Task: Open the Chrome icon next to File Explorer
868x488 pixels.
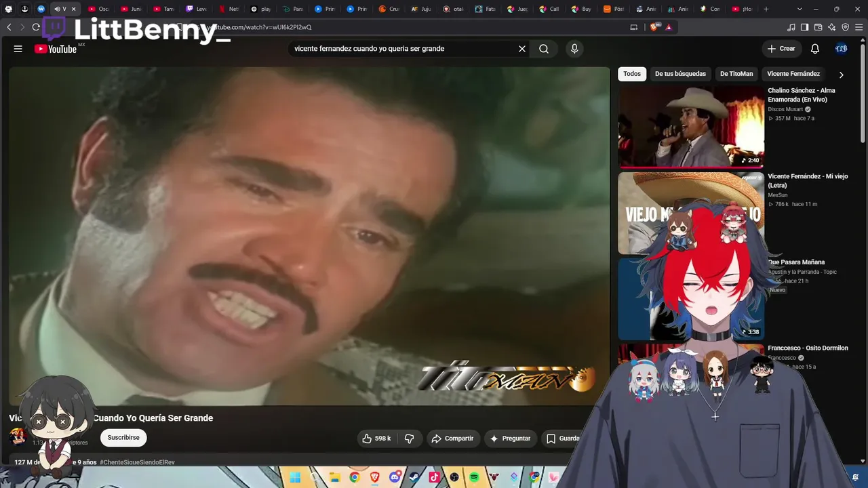Action: pos(354,478)
